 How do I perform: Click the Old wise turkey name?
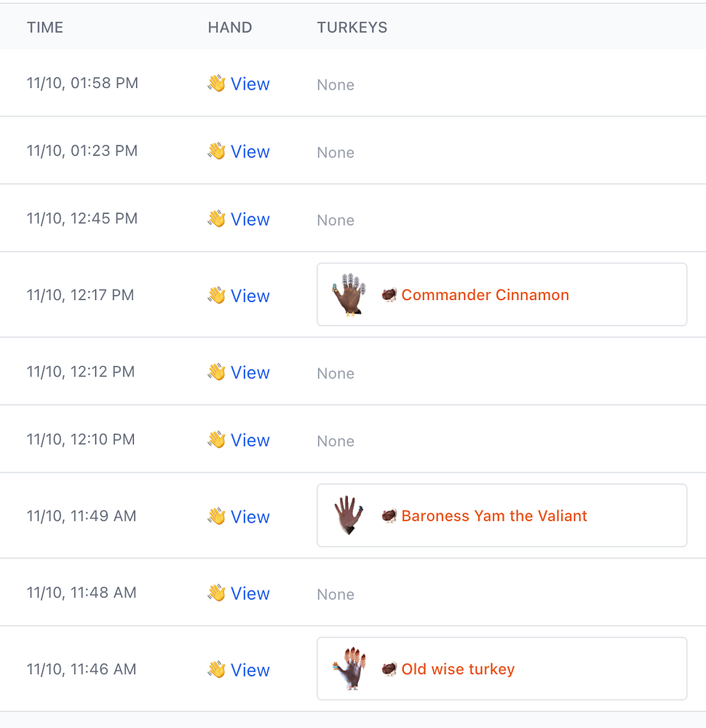(458, 669)
